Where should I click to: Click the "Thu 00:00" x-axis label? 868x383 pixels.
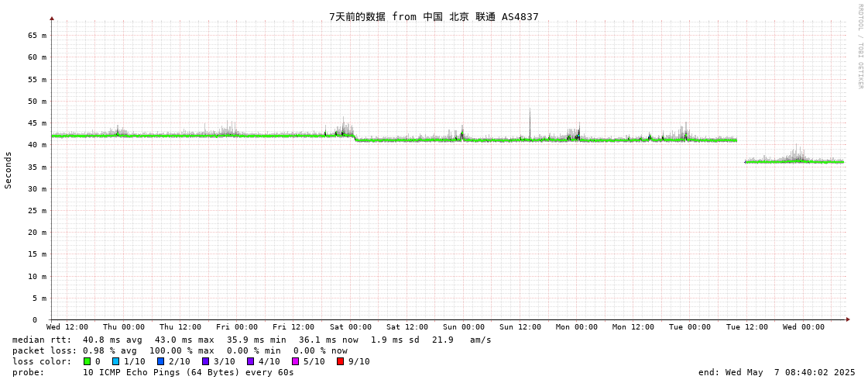click(124, 327)
